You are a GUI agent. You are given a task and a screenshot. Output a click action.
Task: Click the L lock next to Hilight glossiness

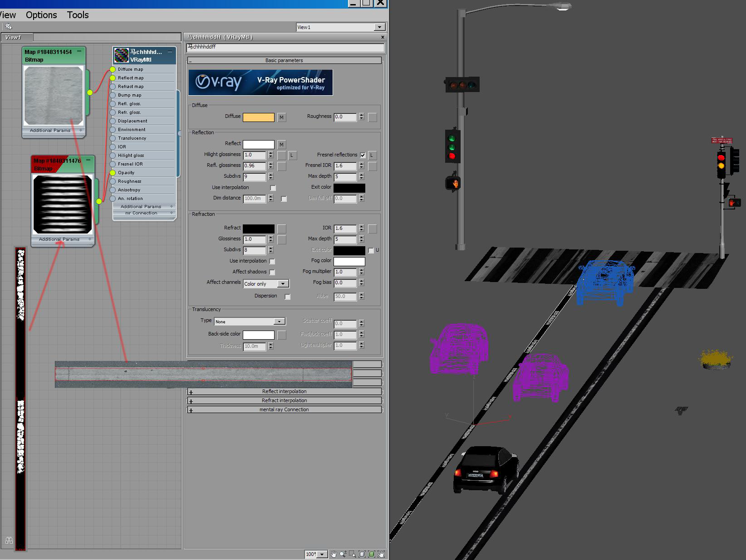coord(292,156)
